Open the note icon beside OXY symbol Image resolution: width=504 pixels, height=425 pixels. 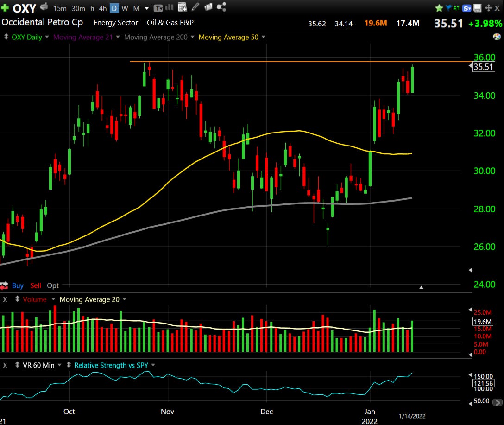[44, 6]
